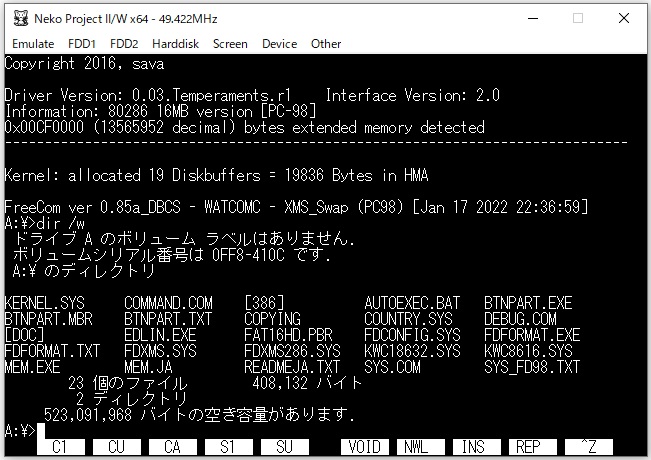Minimize the Neko Project II window

[x=533, y=18]
